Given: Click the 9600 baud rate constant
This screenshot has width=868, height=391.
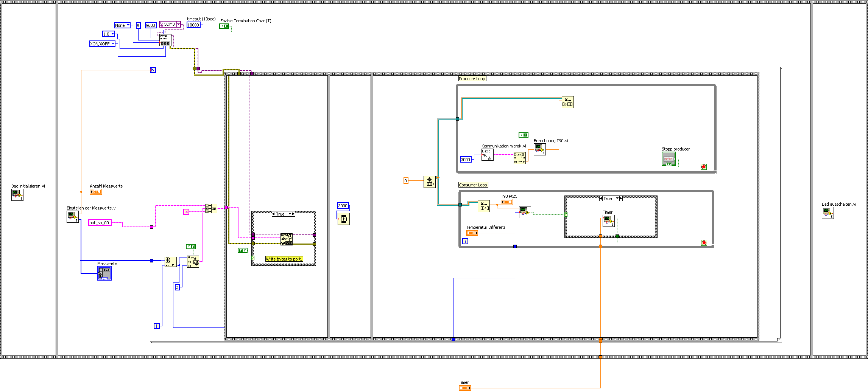Looking at the screenshot, I should coord(151,25).
